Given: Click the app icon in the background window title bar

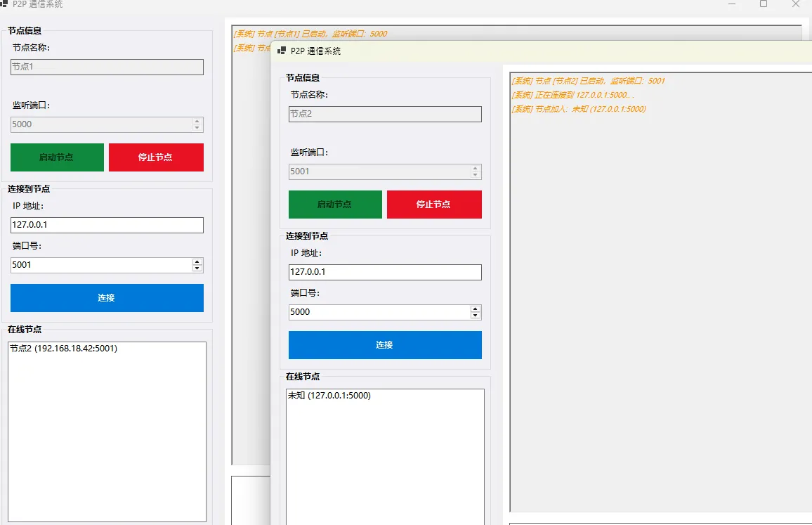Looking at the screenshot, I should pos(4,4).
